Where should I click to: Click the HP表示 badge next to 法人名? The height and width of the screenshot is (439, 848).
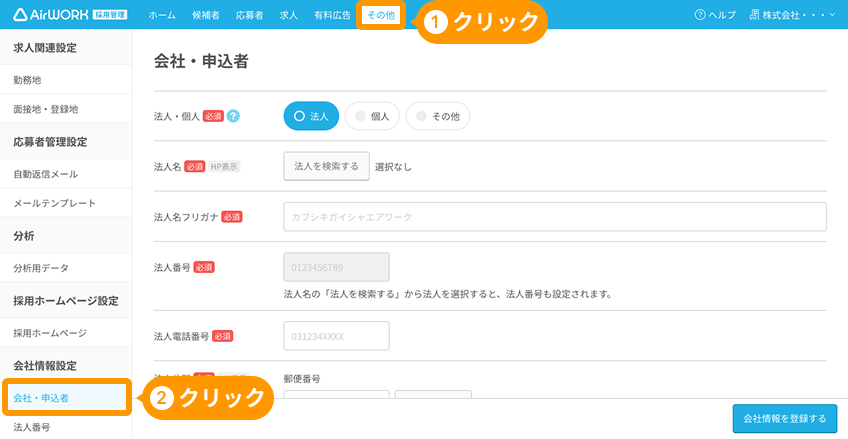pos(224,167)
